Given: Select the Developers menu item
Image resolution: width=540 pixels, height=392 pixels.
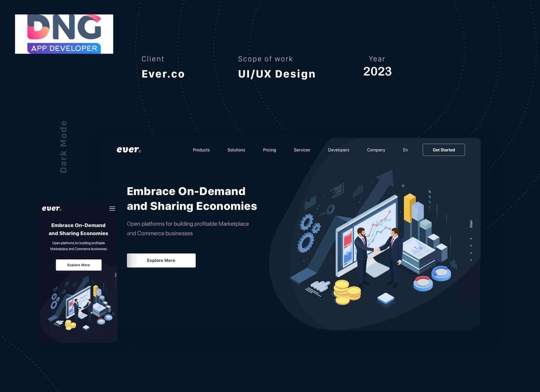Looking at the screenshot, I should point(338,149).
